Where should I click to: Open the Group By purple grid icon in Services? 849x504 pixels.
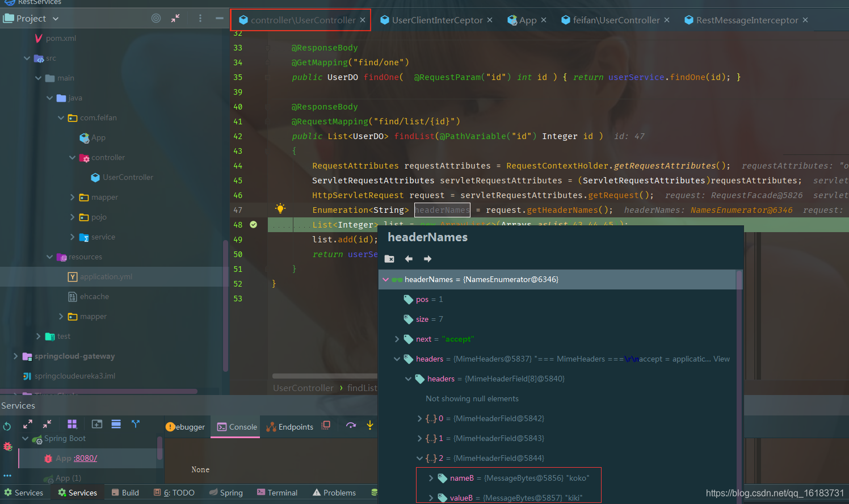[x=72, y=424]
